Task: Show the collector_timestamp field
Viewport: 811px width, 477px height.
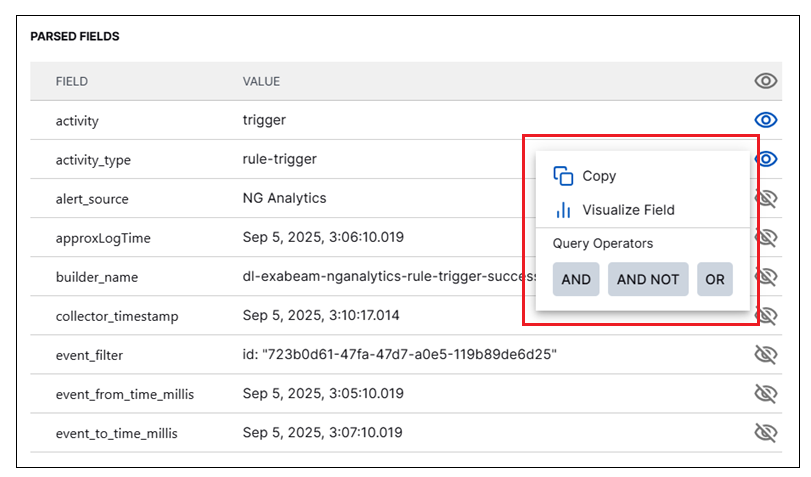Action: click(x=766, y=315)
